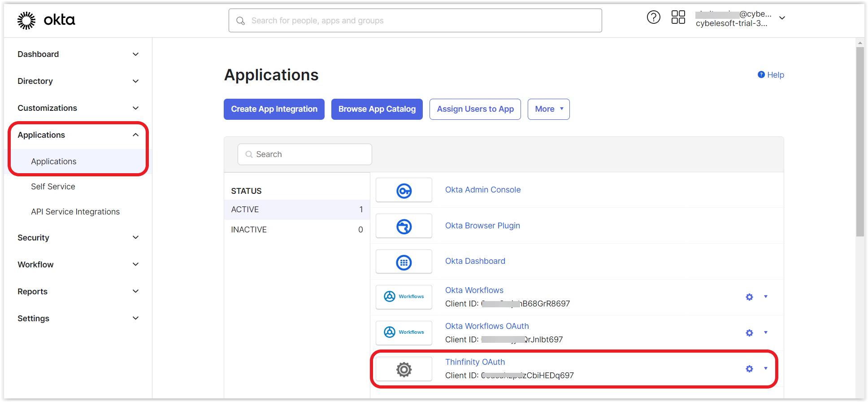Filter by INACTIVE status

coord(297,230)
